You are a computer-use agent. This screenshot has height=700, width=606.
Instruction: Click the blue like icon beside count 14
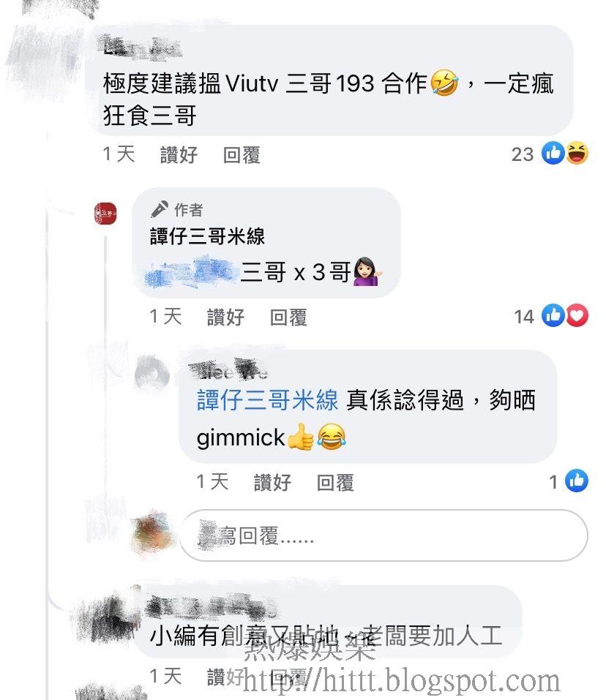point(553,316)
